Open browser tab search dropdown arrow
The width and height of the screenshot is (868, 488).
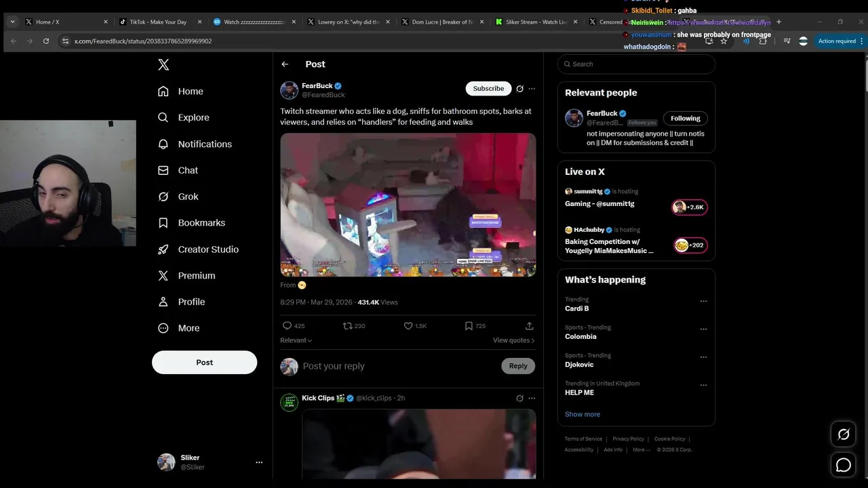pyautogui.click(x=12, y=22)
